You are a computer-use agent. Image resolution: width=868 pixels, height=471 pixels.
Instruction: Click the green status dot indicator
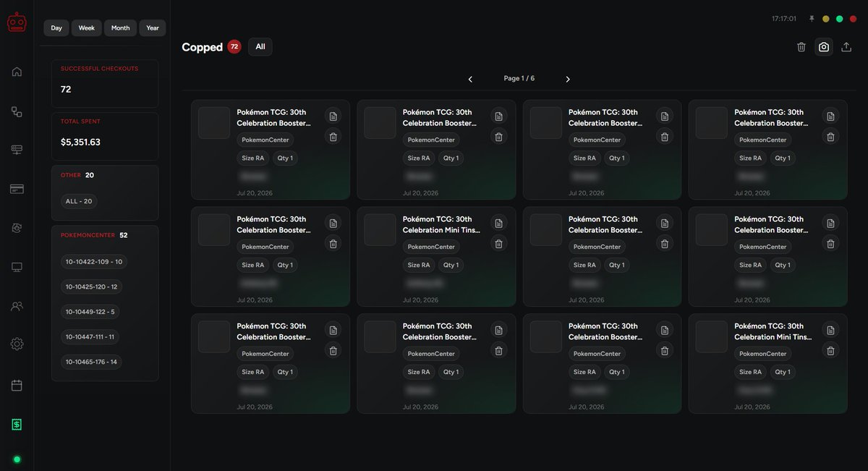(17, 459)
